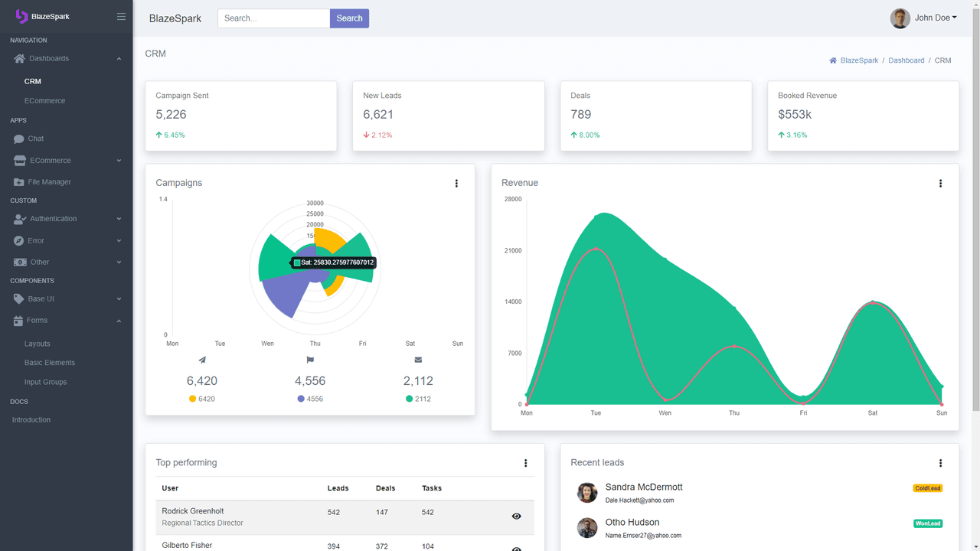Click the File Manager folder icon

tap(19, 182)
